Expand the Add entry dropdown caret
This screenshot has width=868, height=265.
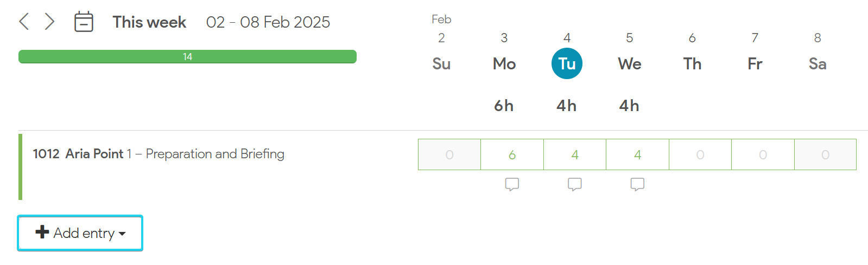point(122,234)
